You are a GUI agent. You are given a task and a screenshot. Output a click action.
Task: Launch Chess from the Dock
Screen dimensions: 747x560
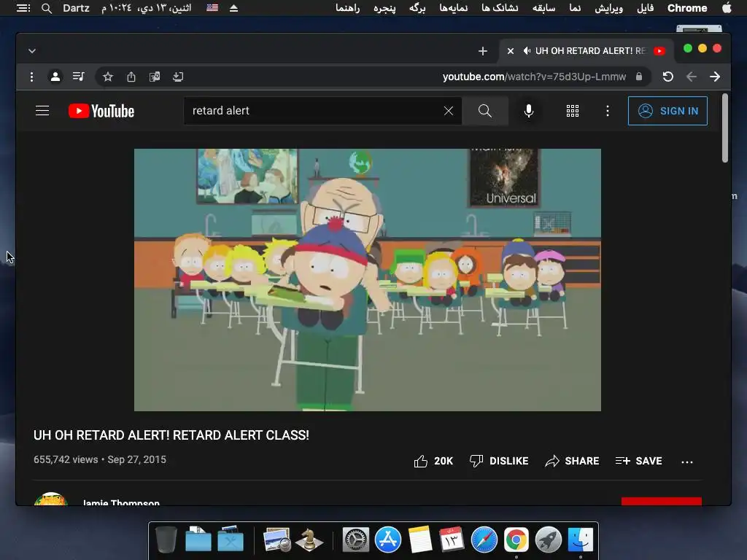coord(309,540)
